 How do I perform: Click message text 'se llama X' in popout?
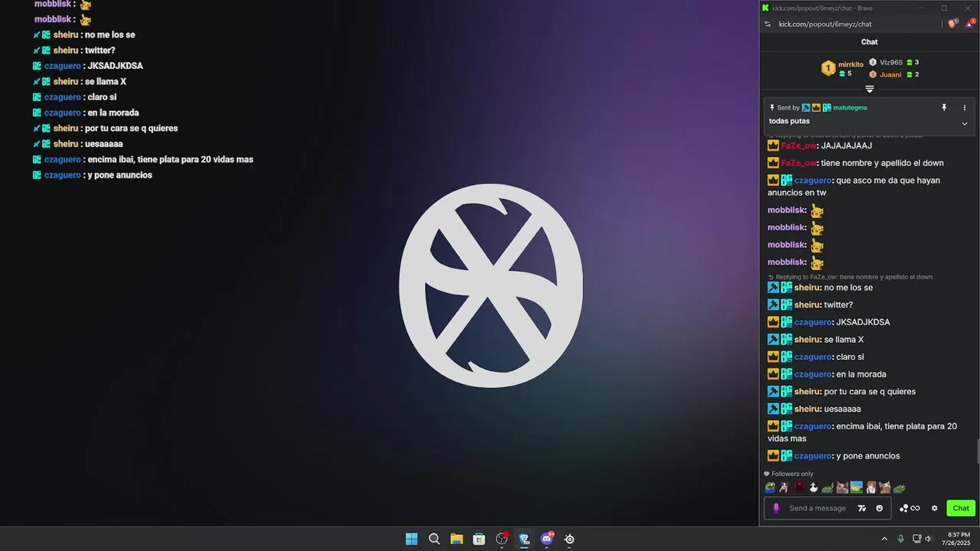click(844, 340)
